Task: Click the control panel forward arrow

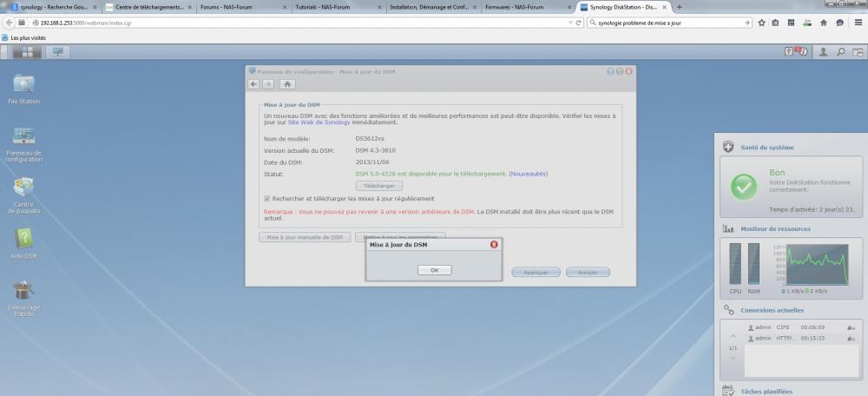Action: 268,84
